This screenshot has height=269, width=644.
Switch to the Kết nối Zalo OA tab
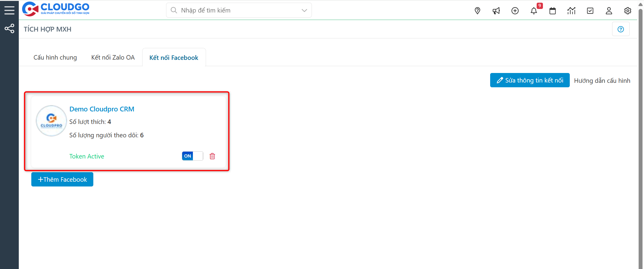pos(113,57)
